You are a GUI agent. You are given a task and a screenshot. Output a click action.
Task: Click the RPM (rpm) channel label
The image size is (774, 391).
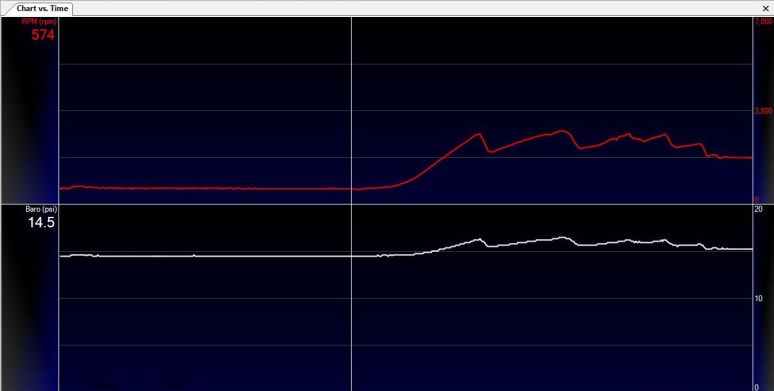tap(39, 22)
